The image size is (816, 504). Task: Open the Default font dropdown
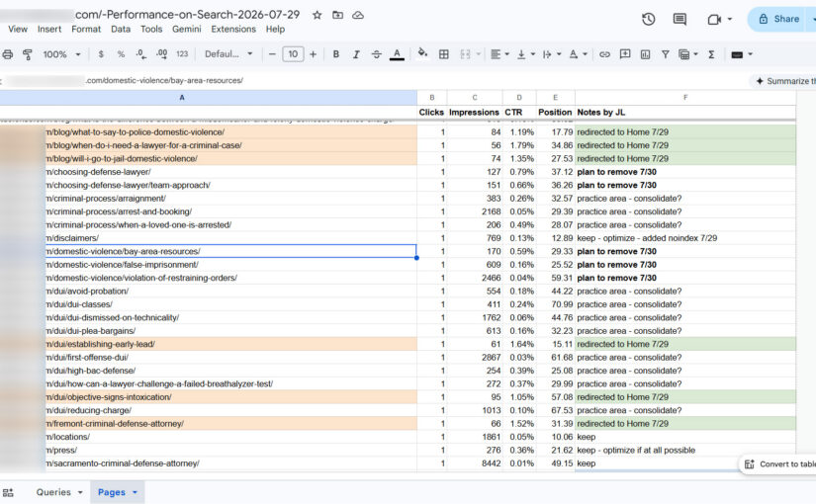coord(228,54)
